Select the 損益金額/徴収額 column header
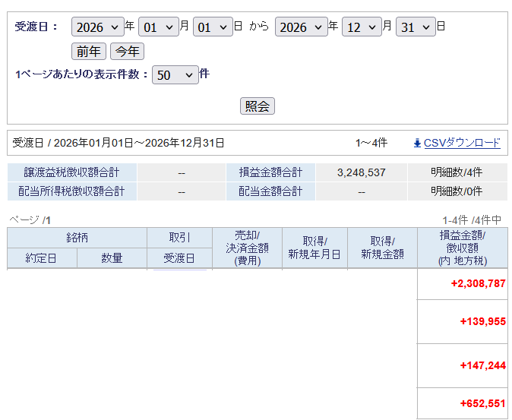 (x=463, y=248)
